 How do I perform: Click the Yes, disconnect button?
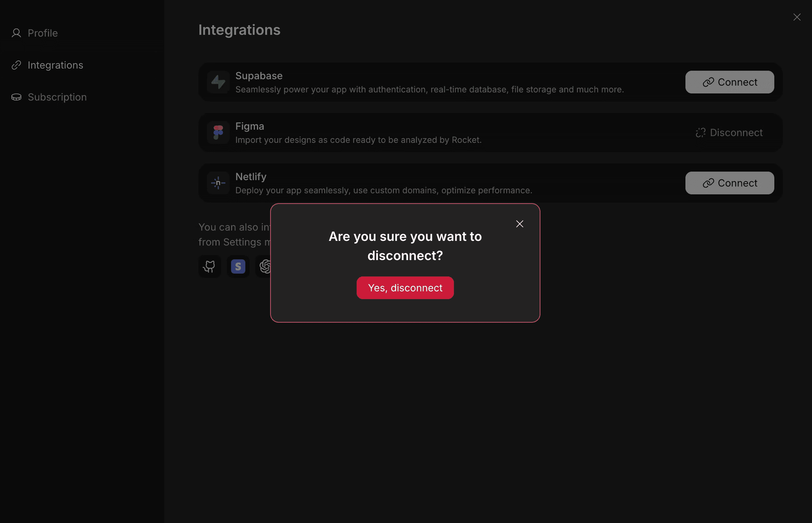pos(405,288)
